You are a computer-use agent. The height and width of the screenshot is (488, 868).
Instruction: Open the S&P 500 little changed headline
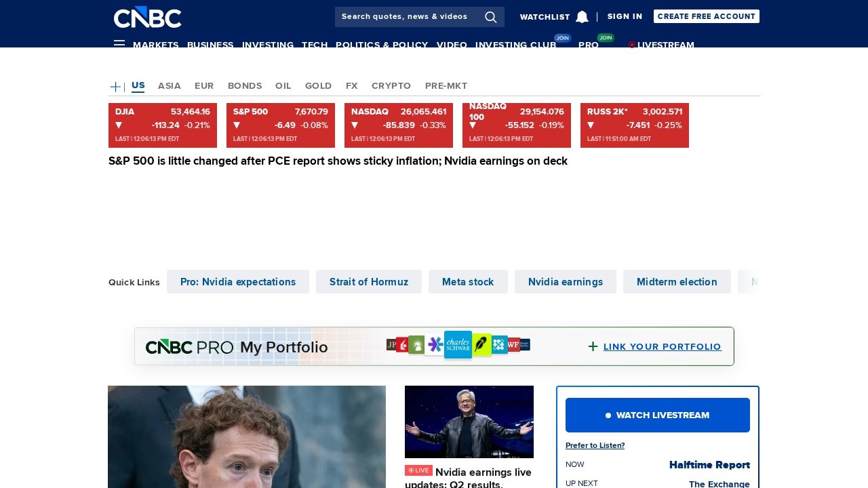click(x=338, y=161)
